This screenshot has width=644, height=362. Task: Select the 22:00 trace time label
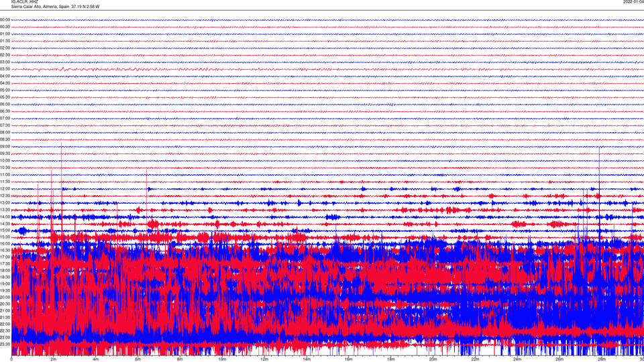[5, 324]
